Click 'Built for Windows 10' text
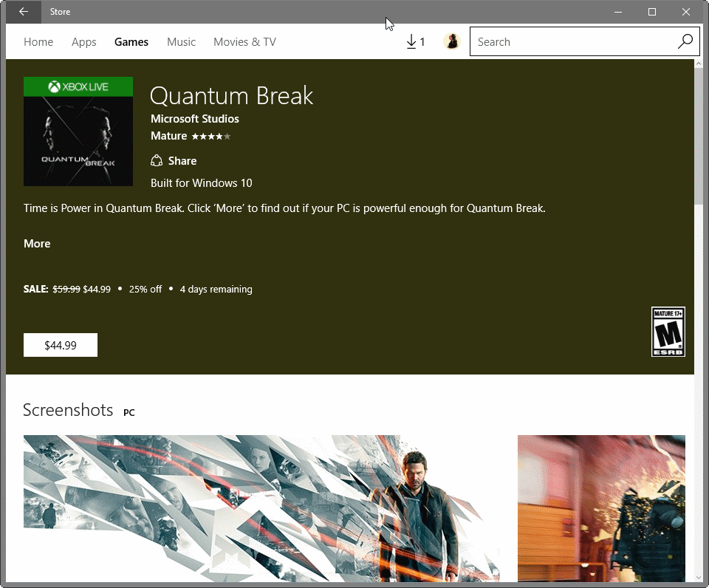Viewport: 709px width, 588px height. (201, 183)
